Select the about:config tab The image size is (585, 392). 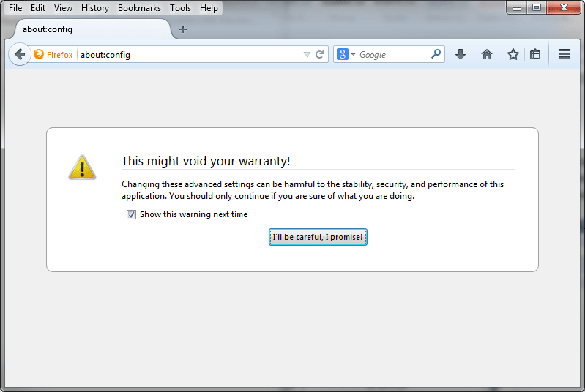click(x=92, y=29)
